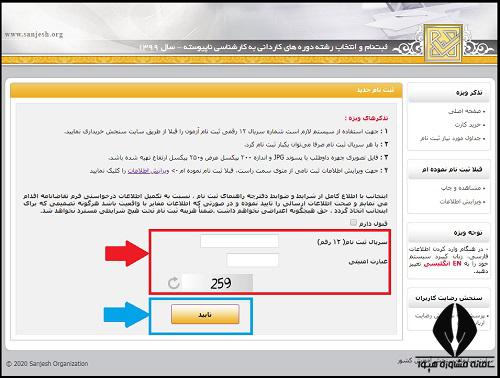Click the 'عبارت امنیتی' label
500x378 pixels.
click(x=368, y=261)
